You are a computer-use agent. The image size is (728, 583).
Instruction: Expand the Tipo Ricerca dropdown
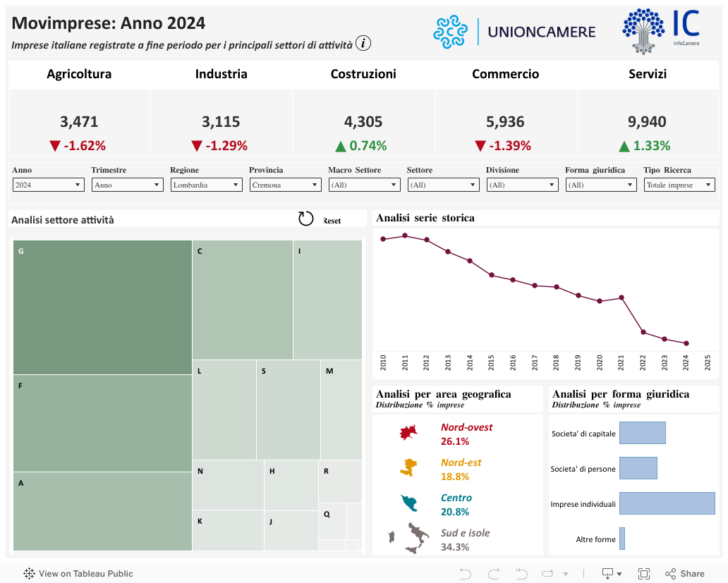tap(679, 185)
